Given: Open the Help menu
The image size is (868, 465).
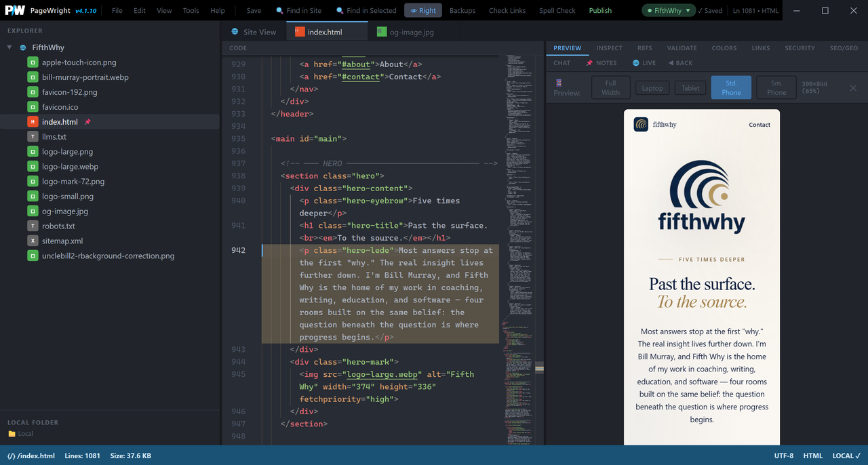Looking at the screenshot, I should click(218, 11).
